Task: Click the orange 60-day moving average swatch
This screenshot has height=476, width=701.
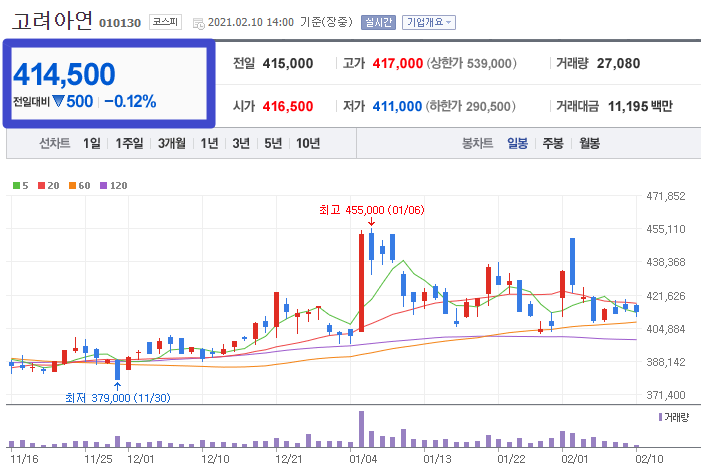Action: 72,185
